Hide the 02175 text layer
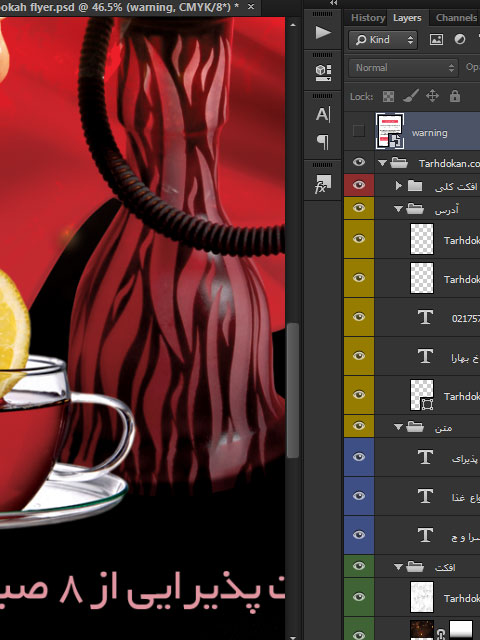480x640 pixels. point(359,317)
